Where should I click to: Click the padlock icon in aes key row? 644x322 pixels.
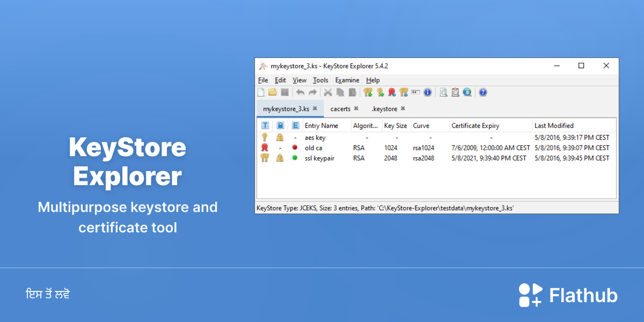click(x=280, y=137)
